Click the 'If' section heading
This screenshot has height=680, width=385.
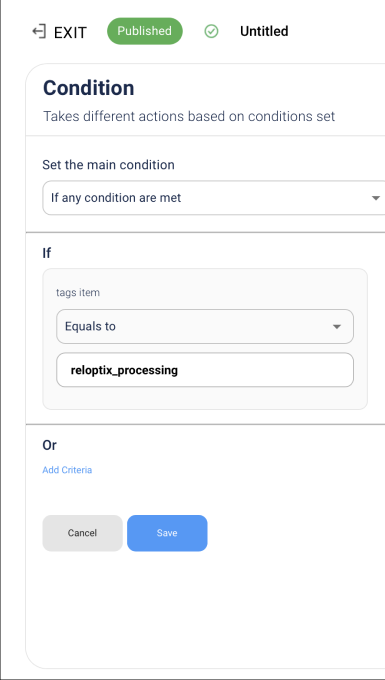click(46, 253)
